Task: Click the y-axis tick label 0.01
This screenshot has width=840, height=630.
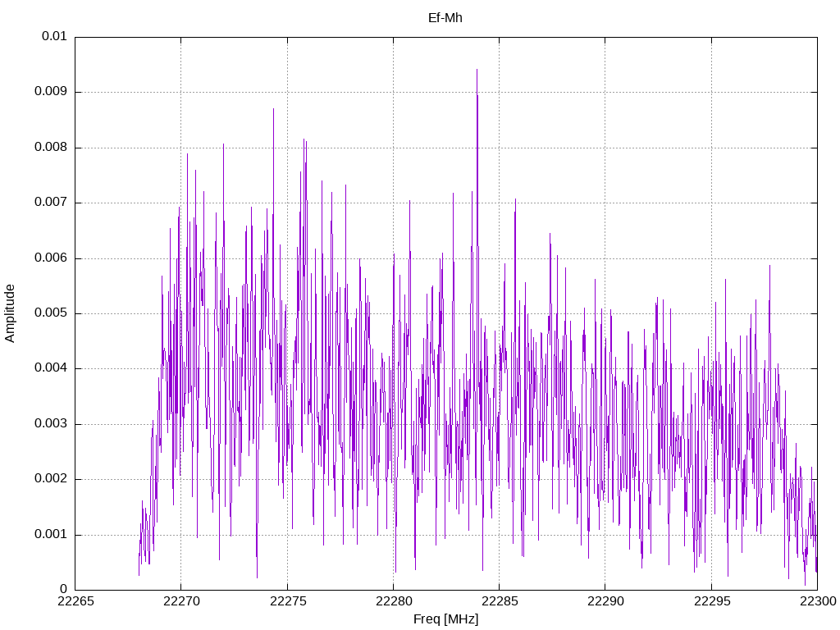Action: (54, 36)
